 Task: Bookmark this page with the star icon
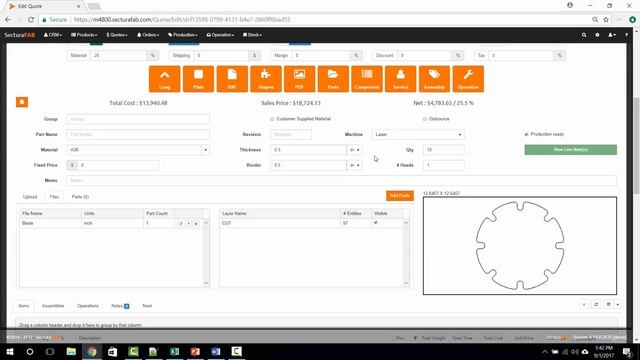(x=606, y=20)
